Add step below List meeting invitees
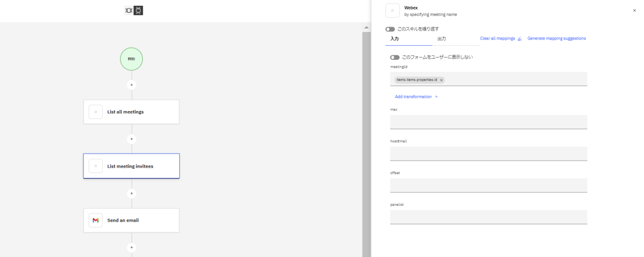Image resolution: width=644 pixels, height=257 pixels. click(x=132, y=193)
